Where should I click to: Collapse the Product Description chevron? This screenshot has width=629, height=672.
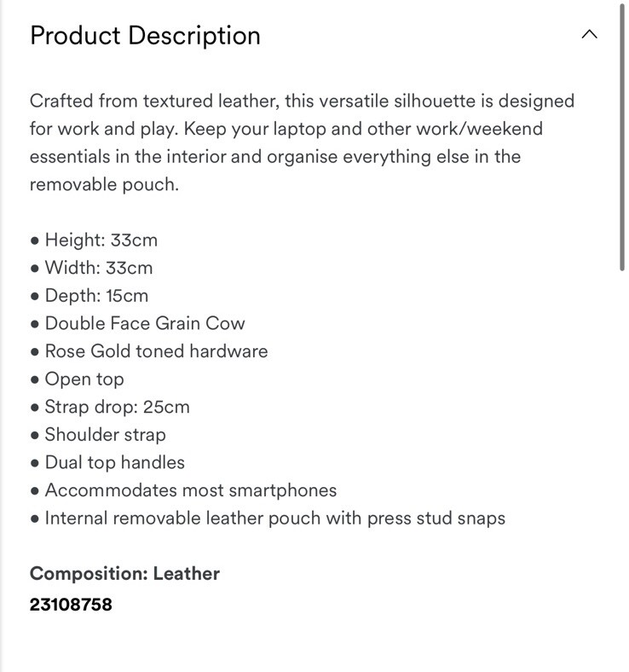click(x=589, y=34)
